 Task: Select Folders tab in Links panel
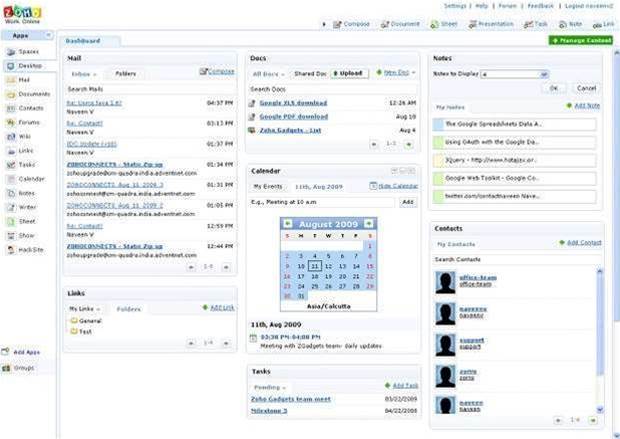pos(129,309)
